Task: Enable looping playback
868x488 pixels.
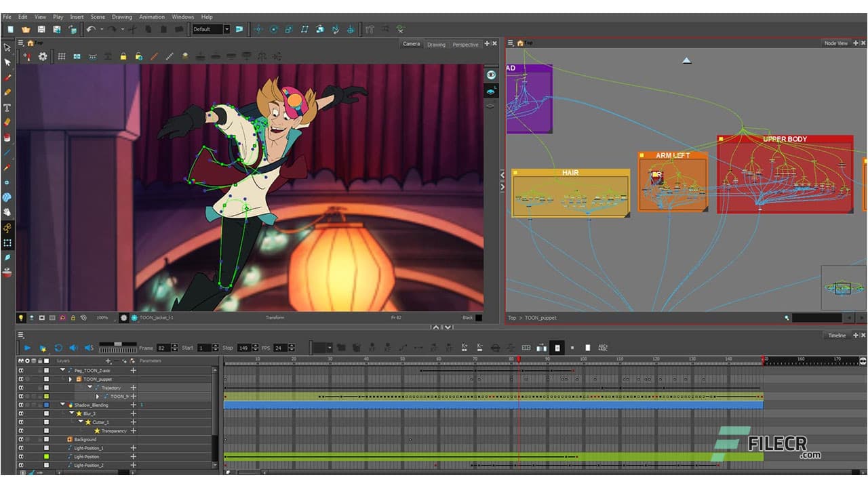Action: (x=58, y=348)
